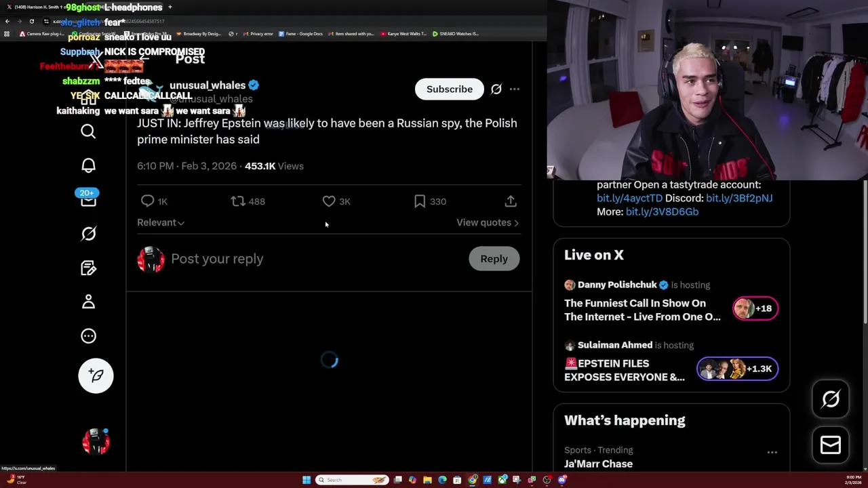The image size is (868, 488).
Task: Open Grok icon in the left sidebar
Action: point(88,234)
